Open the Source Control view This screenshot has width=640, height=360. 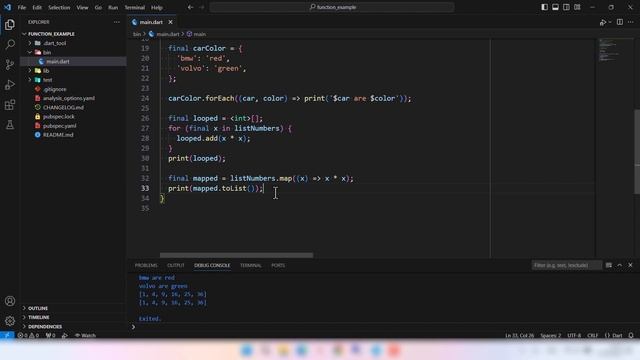(10, 64)
